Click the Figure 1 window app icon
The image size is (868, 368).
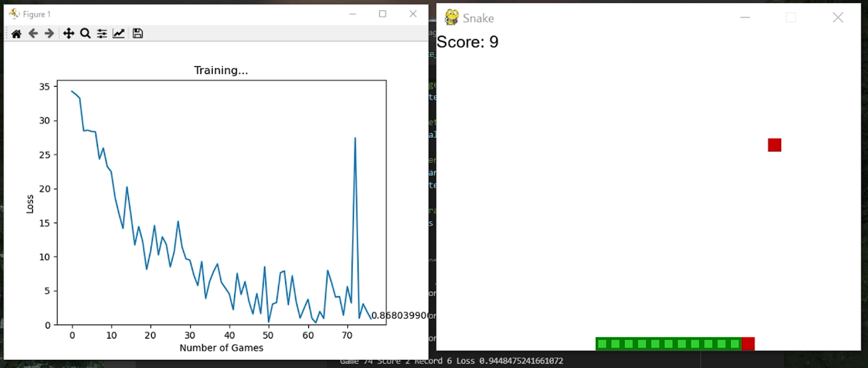click(x=14, y=14)
